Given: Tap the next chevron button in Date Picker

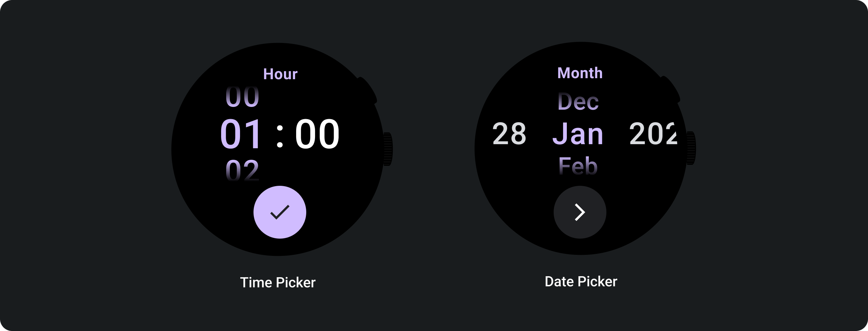Looking at the screenshot, I should coord(580,212).
